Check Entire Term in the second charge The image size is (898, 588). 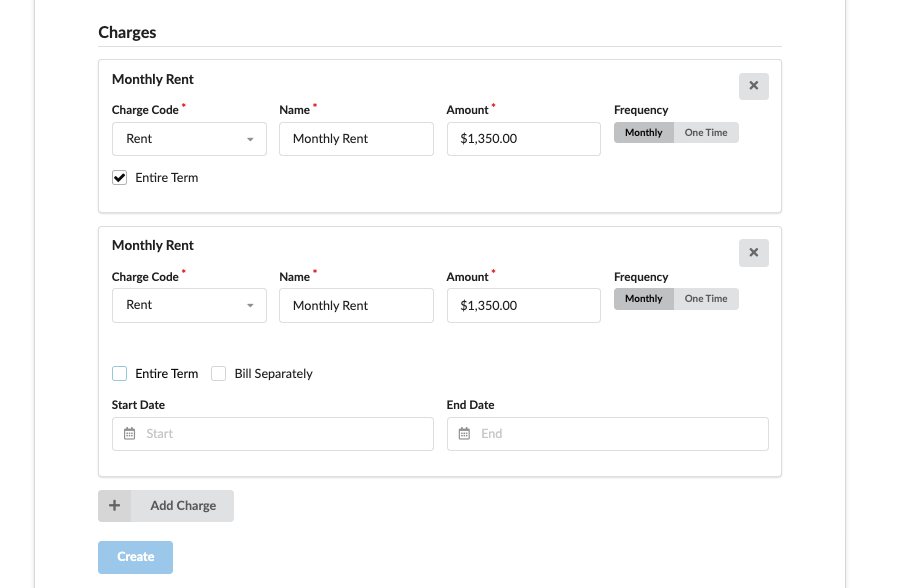point(119,373)
